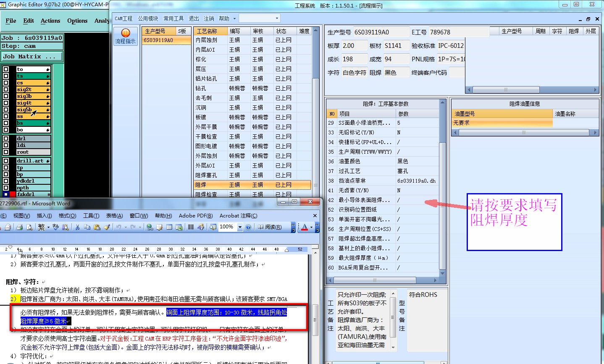Toggle checkbox for the 'rout' layer

(6, 152)
